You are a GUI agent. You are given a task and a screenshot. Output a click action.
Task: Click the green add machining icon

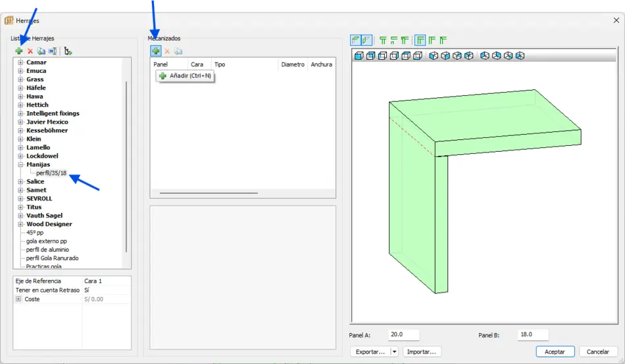(x=156, y=51)
